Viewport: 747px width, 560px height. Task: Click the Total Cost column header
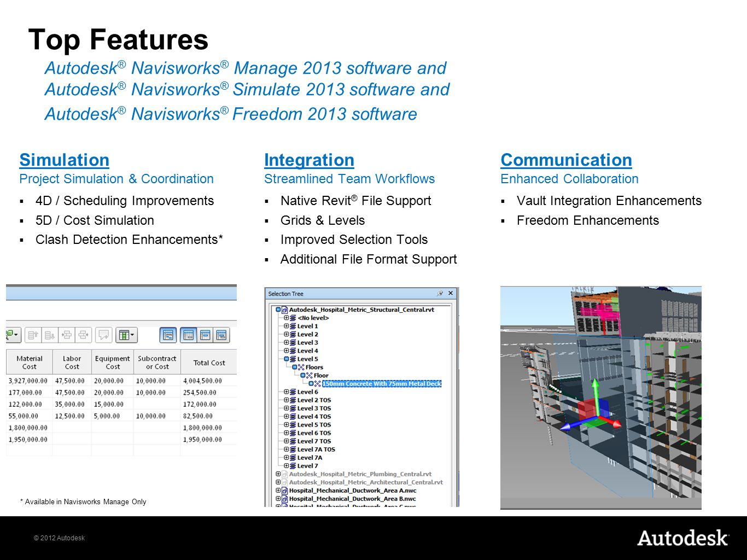(209, 363)
